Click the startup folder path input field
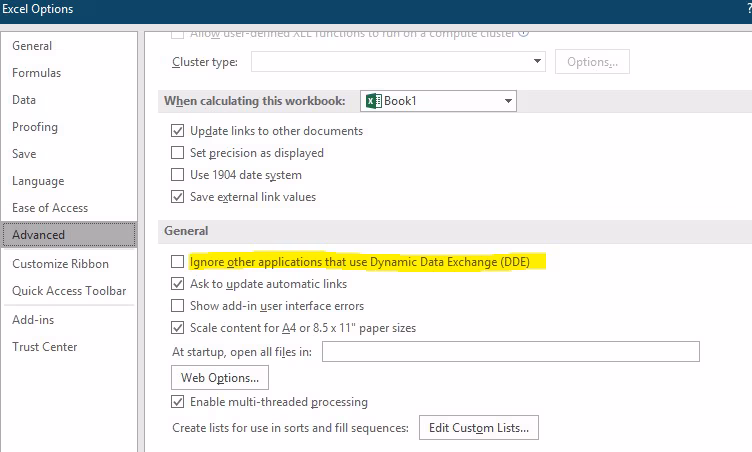The height and width of the screenshot is (452, 752). [x=510, y=351]
